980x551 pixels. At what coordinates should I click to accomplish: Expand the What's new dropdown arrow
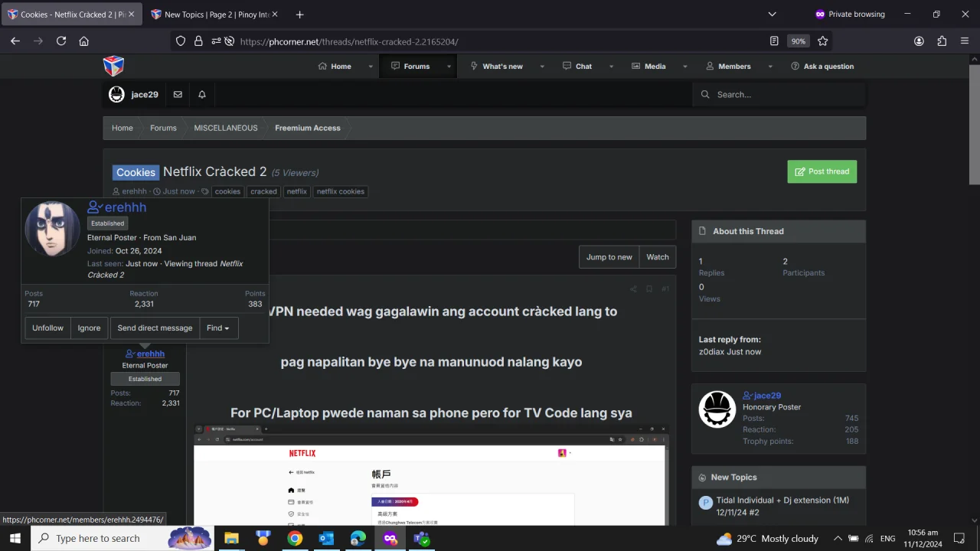pos(542,67)
